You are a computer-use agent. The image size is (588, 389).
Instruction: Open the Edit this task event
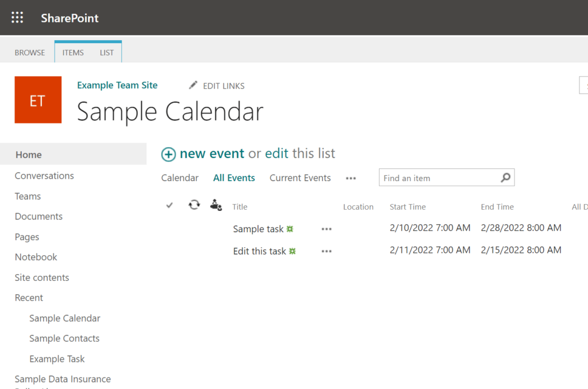coord(260,251)
